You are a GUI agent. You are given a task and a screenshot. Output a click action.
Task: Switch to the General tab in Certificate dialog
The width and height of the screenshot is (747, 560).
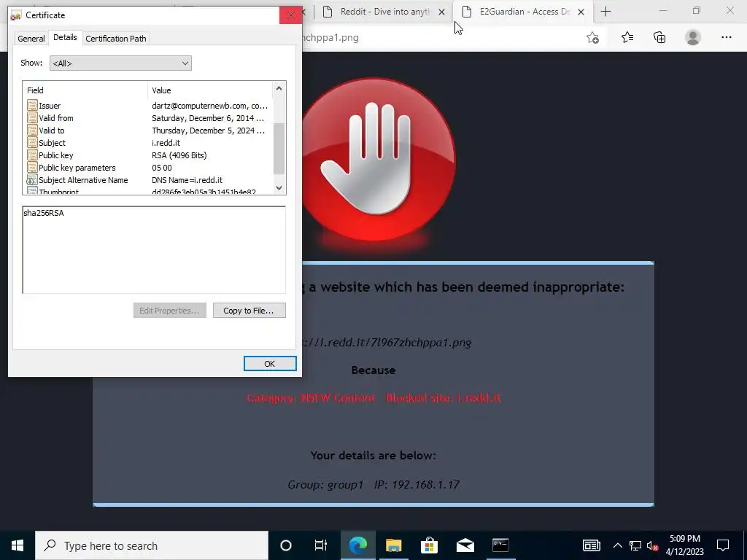(31, 39)
